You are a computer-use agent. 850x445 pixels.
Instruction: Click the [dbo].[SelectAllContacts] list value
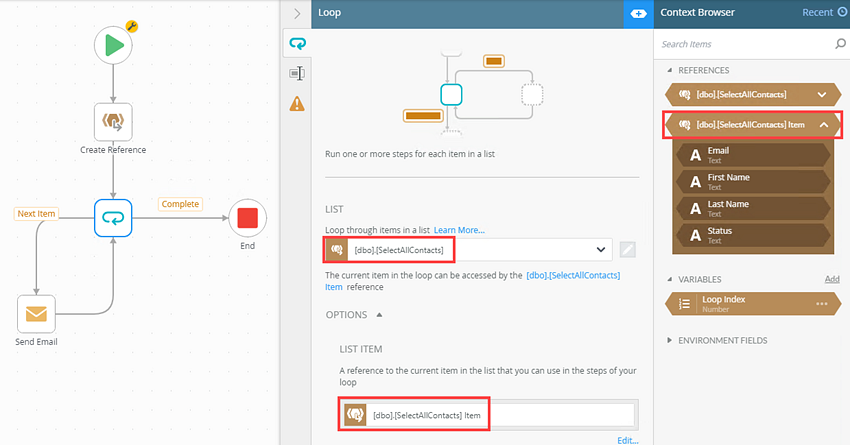[399, 250]
